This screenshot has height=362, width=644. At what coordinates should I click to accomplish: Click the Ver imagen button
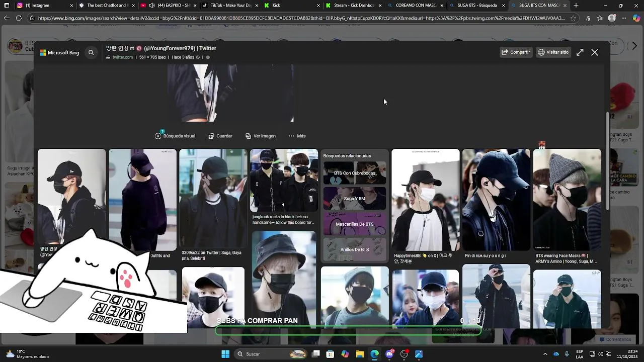pos(261,136)
